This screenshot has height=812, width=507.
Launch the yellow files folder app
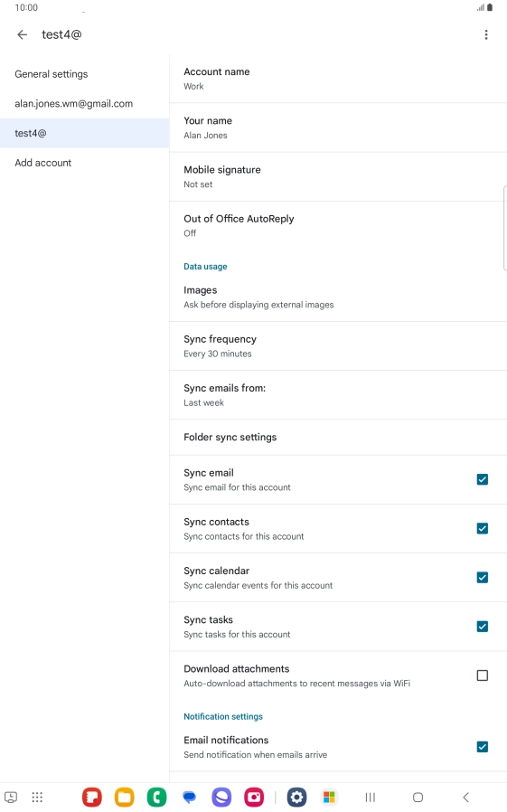click(x=124, y=797)
